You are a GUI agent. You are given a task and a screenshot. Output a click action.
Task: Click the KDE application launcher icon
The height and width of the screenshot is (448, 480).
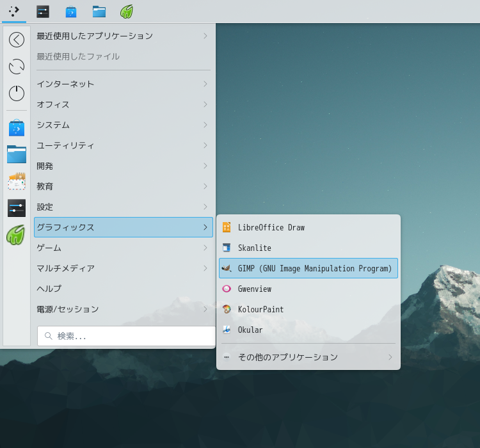coord(14,12)
